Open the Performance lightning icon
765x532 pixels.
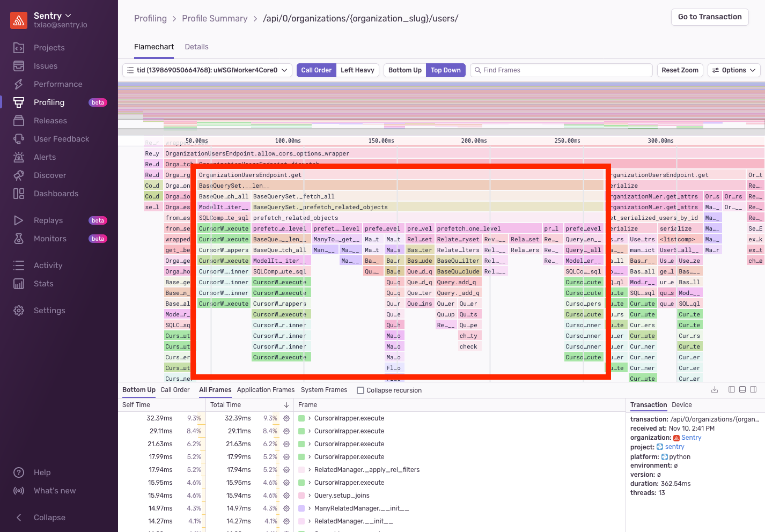coord(19,84)
